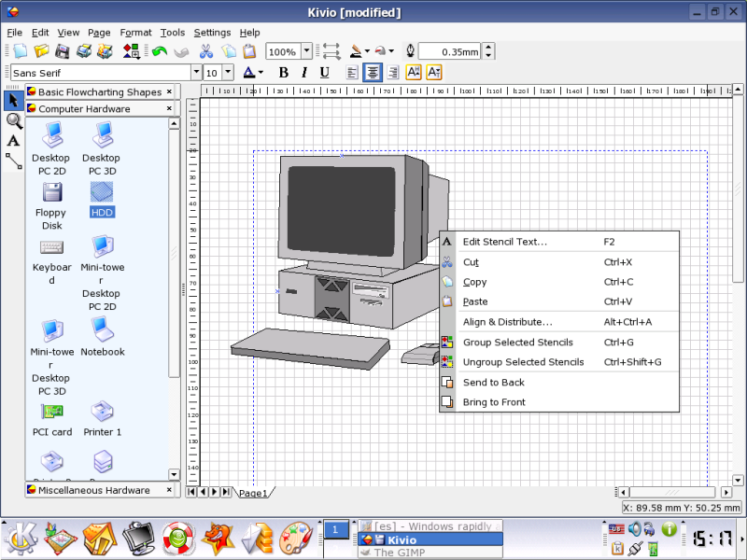
Task: Select the Text tool in the left toolbox
Action: 13,141
